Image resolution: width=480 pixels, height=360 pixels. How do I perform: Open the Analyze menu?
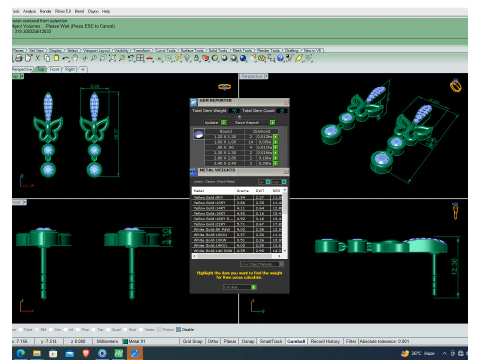point(29,11)
